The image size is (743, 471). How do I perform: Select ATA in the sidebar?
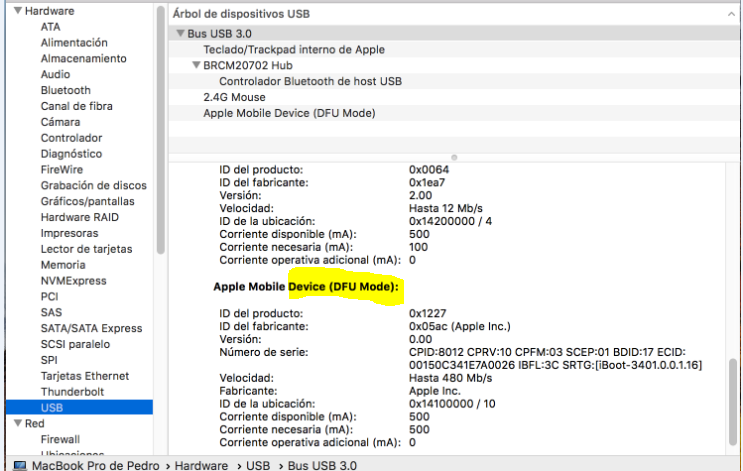coord(50,27)
